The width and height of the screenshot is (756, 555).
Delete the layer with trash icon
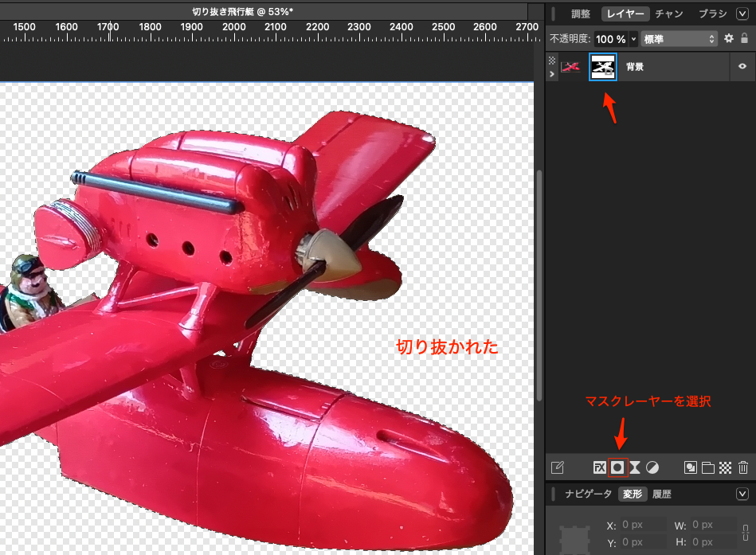[743, 467]
